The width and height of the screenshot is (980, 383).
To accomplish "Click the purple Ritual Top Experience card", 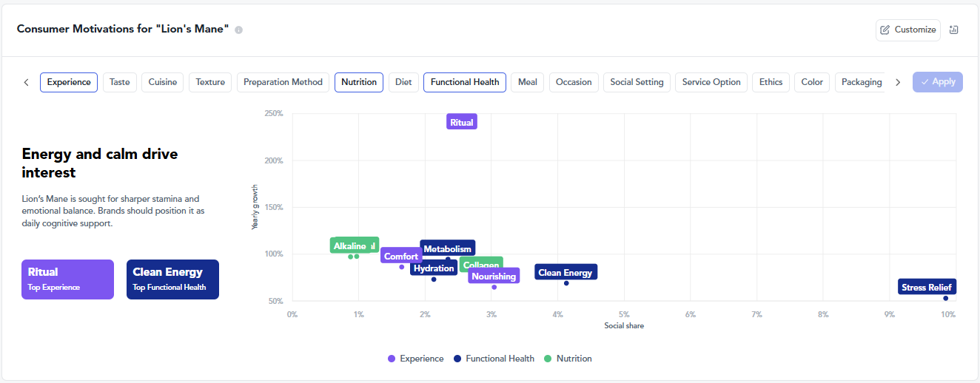I will [68, 279].
